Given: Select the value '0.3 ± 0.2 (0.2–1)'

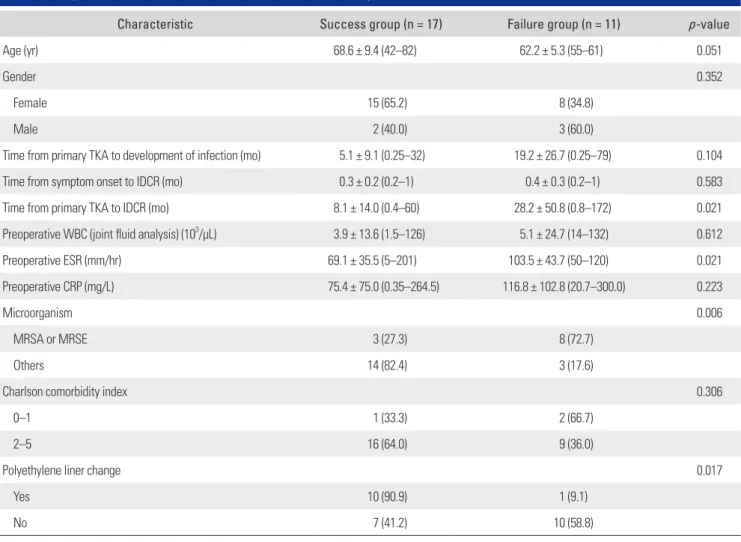Looking at the screenshot, I should [376, 182].
